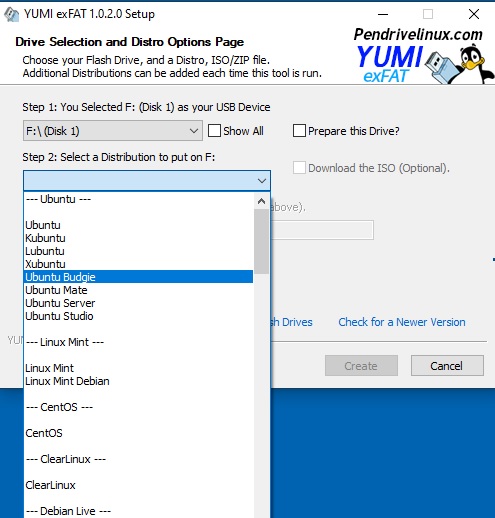Screen dimensions: 495x518
Task: Click the --- Debian Live --- header row
Action: pyautogui.click(x=139, y=511)
